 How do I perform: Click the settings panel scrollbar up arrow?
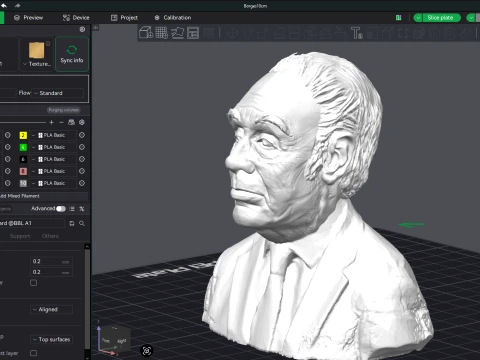[87, 247]
